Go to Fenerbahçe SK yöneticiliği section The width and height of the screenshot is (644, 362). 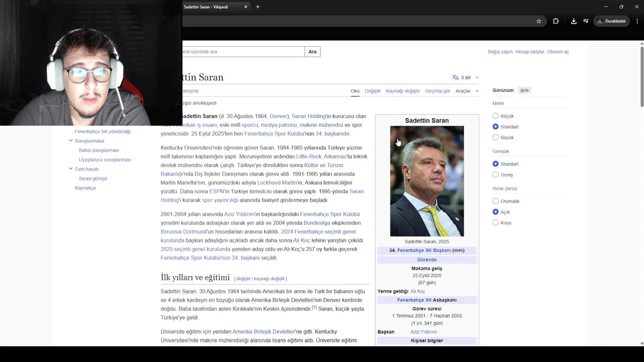[103, 132]
